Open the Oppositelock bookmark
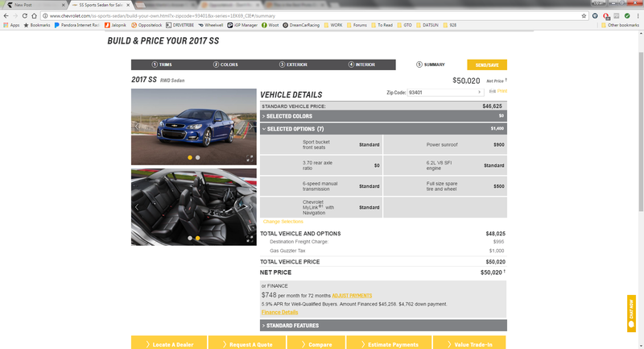The width and height of the screenshot is (644, 349). pyautogui.click(x=147, y=25)
